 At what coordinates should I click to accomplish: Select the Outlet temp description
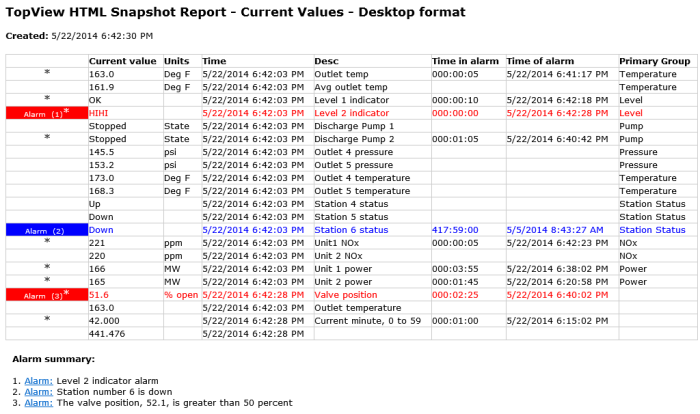(341, 74)
